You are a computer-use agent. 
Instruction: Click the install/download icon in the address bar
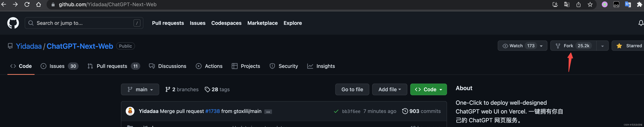(x=555, y=5)
